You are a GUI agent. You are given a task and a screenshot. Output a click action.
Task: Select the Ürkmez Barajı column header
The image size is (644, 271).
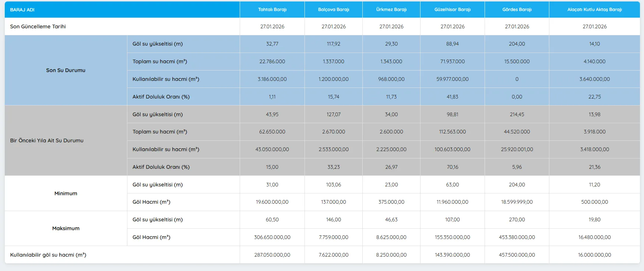point(391,10)
